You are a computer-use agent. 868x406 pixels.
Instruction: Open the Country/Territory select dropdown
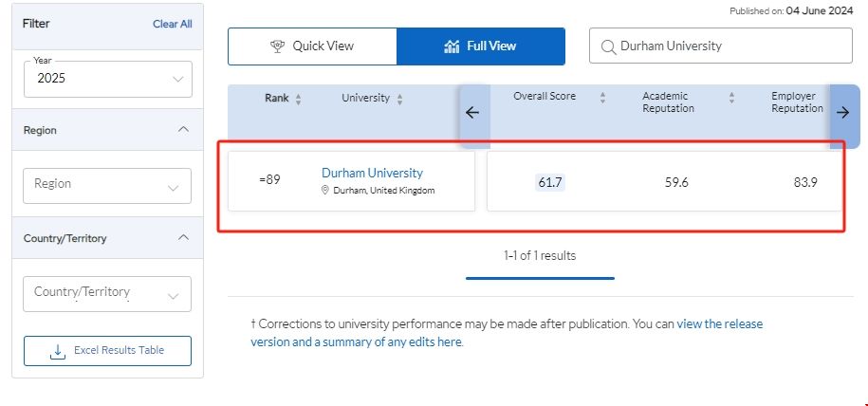point(107,293)
